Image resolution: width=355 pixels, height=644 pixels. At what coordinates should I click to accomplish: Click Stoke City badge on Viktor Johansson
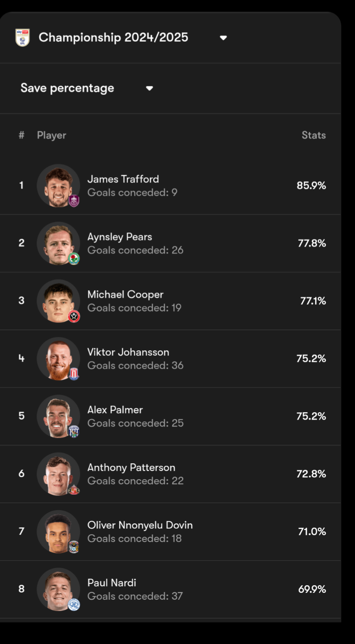pos(74,374)
